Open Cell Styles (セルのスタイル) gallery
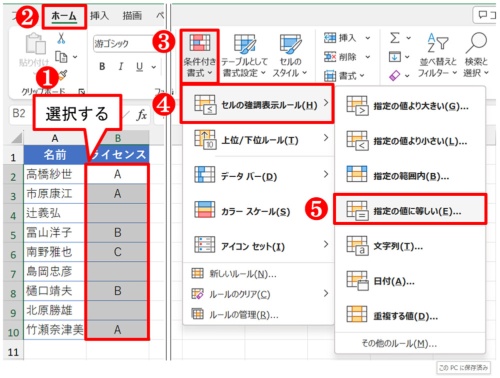500x378 pixels. pos(290,56)
